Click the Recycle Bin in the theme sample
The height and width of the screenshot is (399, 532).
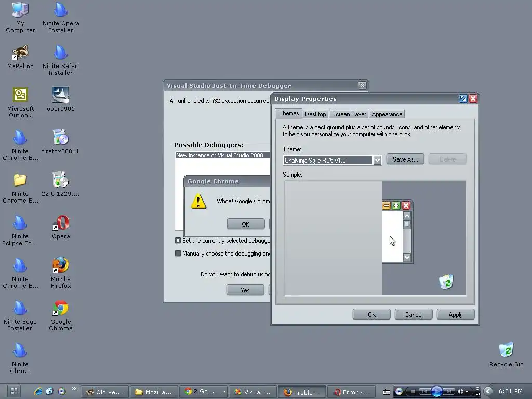click(446, 282)
